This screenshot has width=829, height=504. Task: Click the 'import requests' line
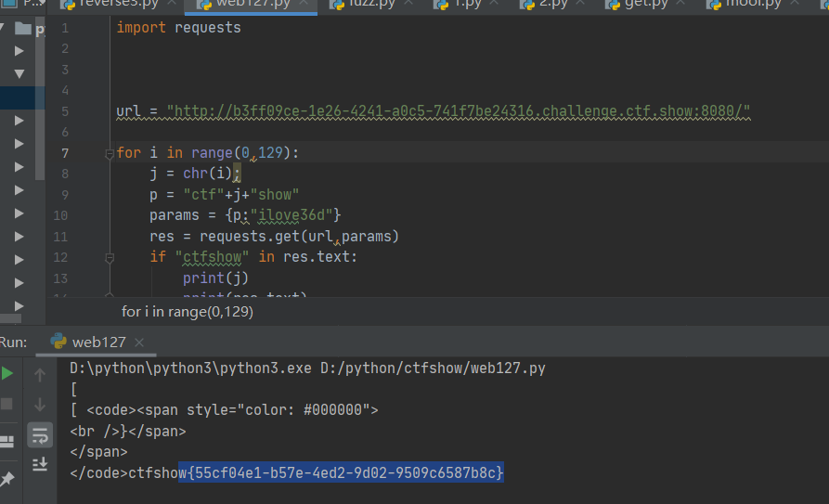pyautogui.click(x=178, y=28)
